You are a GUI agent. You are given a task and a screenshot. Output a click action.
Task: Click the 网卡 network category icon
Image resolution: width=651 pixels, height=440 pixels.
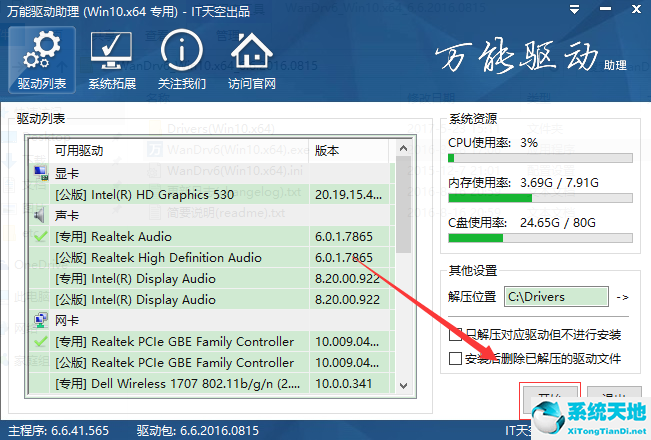(x=40, y=320)
